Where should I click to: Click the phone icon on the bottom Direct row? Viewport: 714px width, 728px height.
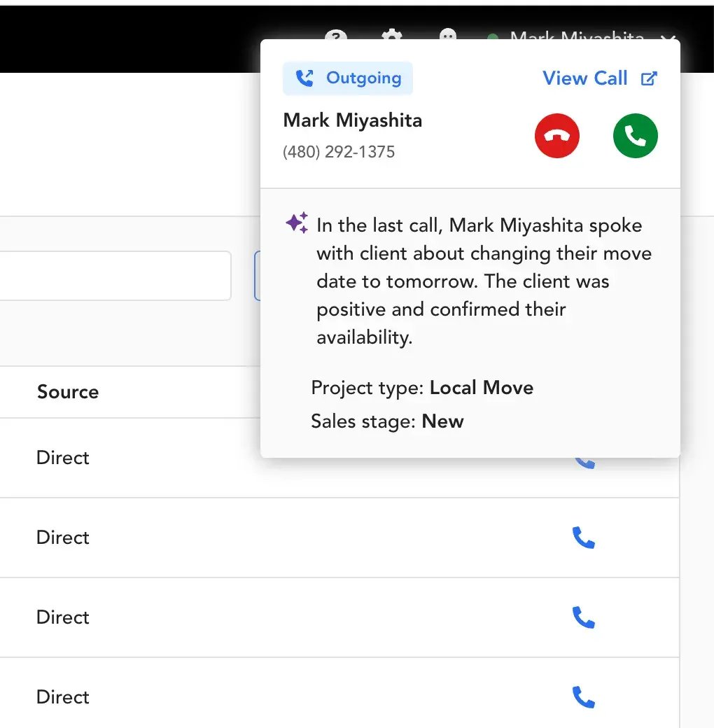[x=584, y=697]
